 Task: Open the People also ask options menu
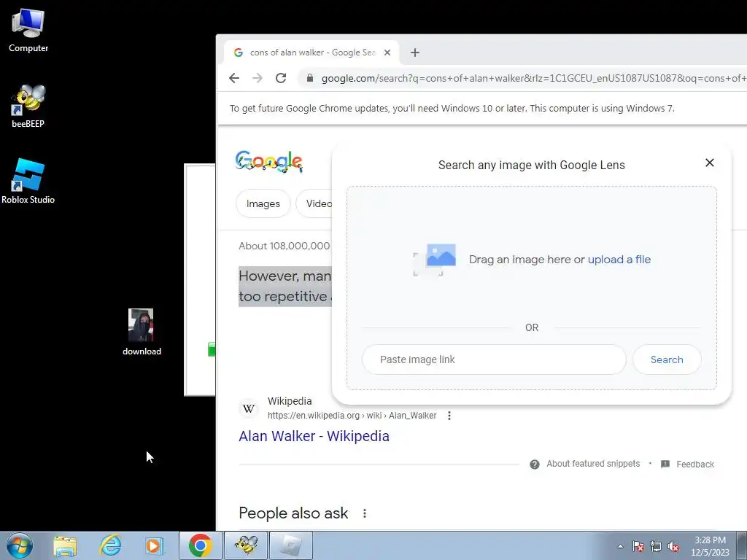pos(365,513)
